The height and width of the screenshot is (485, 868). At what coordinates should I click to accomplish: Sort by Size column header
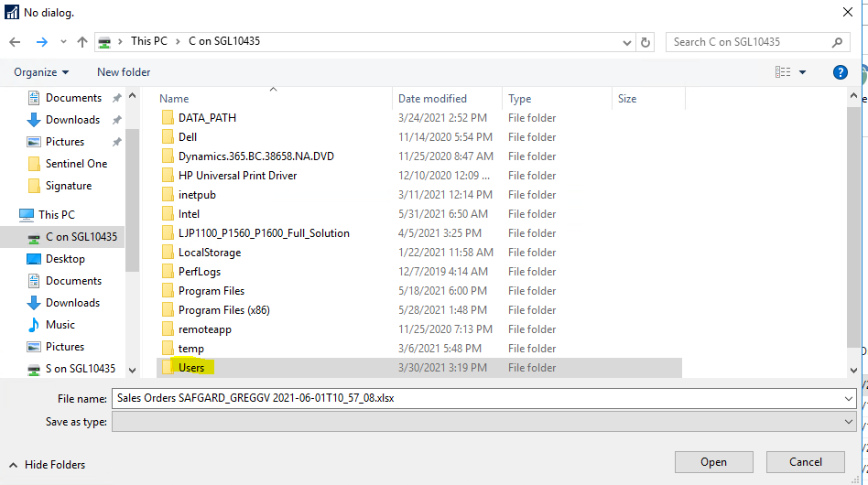pos(626,99)
